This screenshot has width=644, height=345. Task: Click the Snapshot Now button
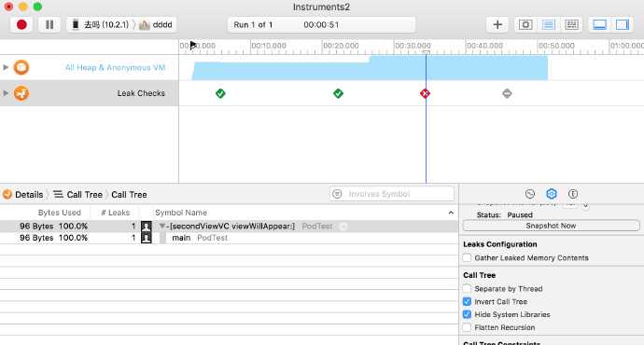[x=551, y=226]
